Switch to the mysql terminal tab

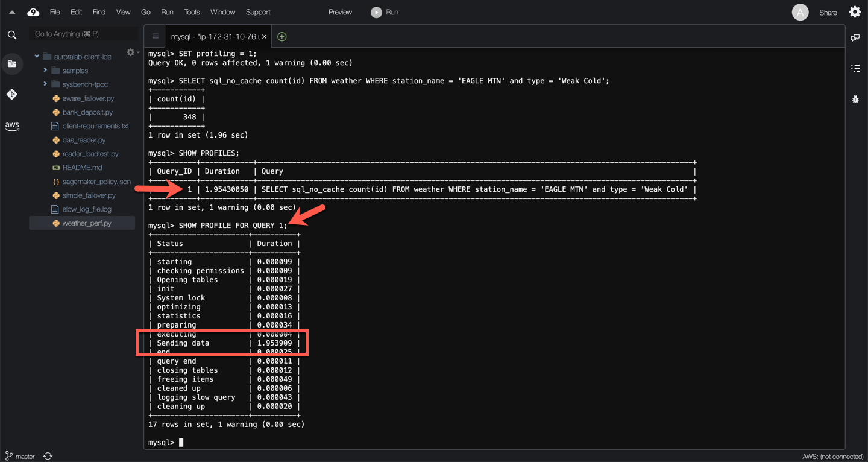[x=214, y=37]
